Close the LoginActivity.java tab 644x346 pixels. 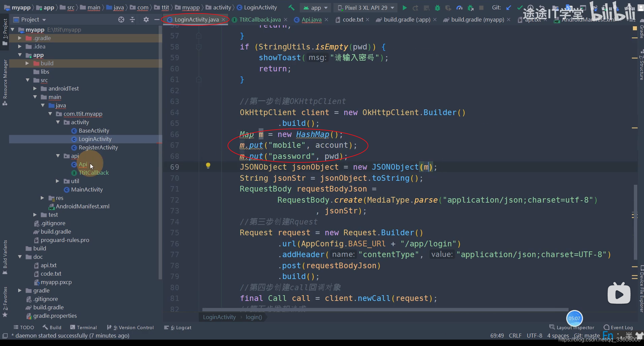pyautogui.click(x=223, y=20)
